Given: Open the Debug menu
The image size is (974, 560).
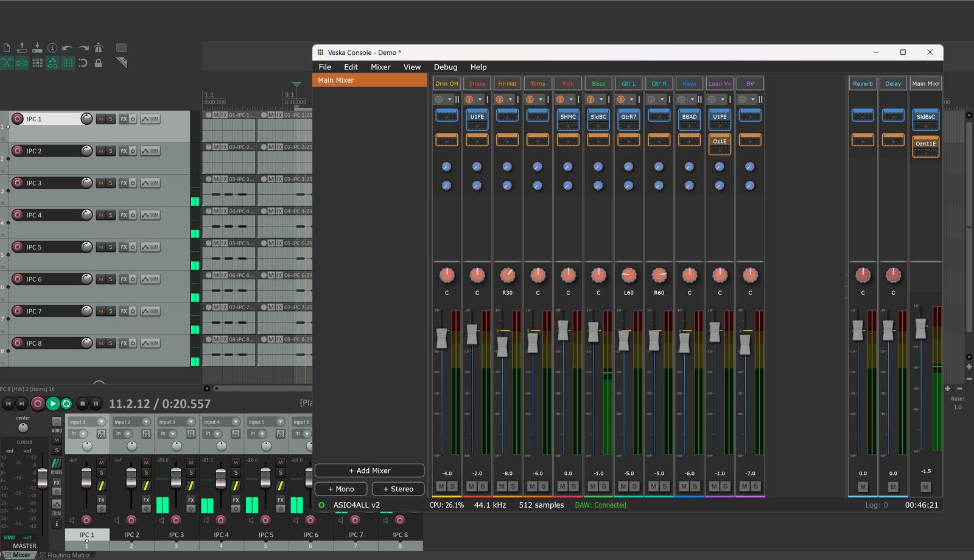Looking at the screenshot, I should (x=445, y=67).
